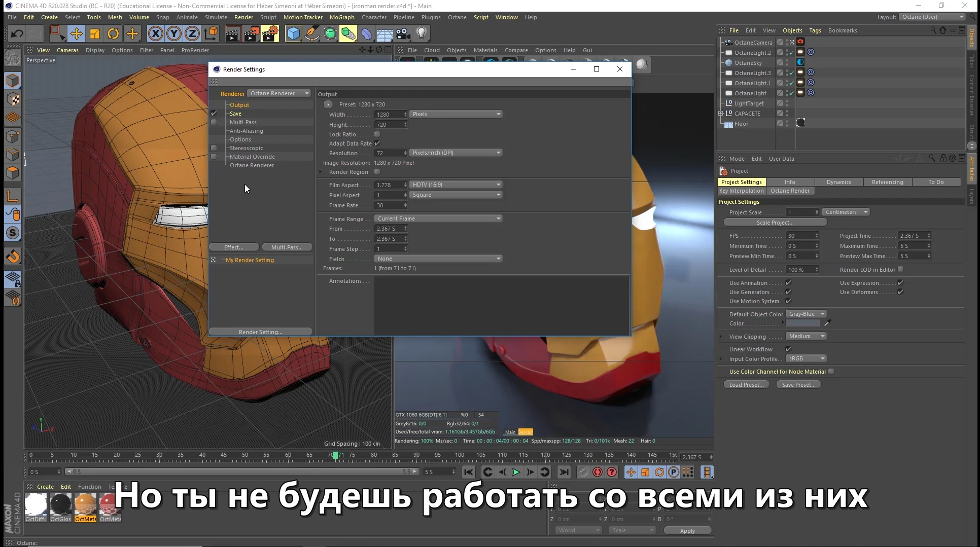Click the Render Setting... button
The height and width of the screenshot is (547, 980).
point(261,332)
